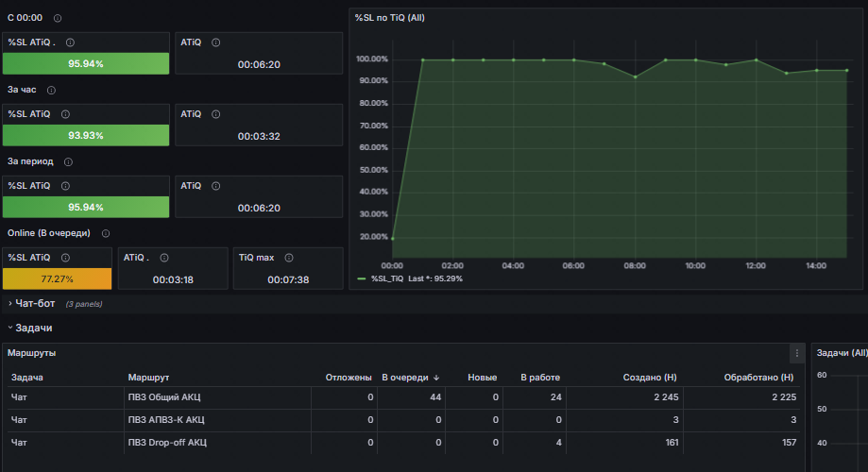Viewport: 868px width, 472px height.
Task: Click info icon next to С 00:00
Action: [58, 18]
